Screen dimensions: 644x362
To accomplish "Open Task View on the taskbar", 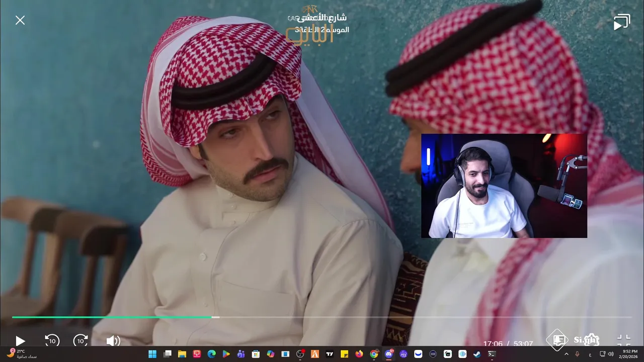I will pyautogui.click(x=168, y=354).
